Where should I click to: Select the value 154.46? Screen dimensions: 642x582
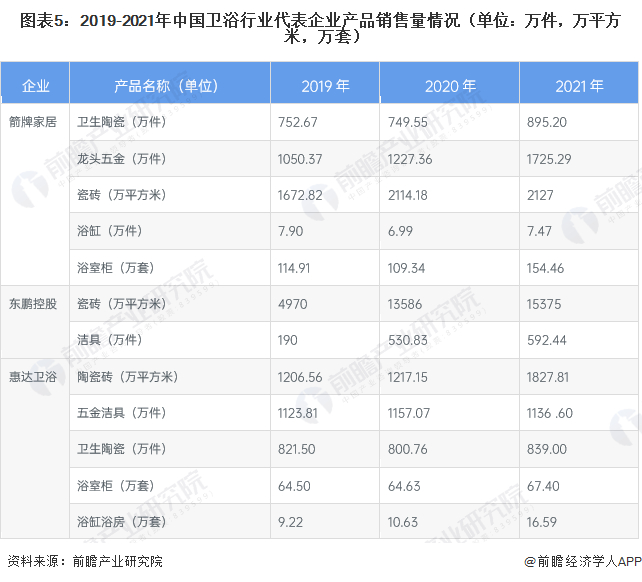click(545, 268)
